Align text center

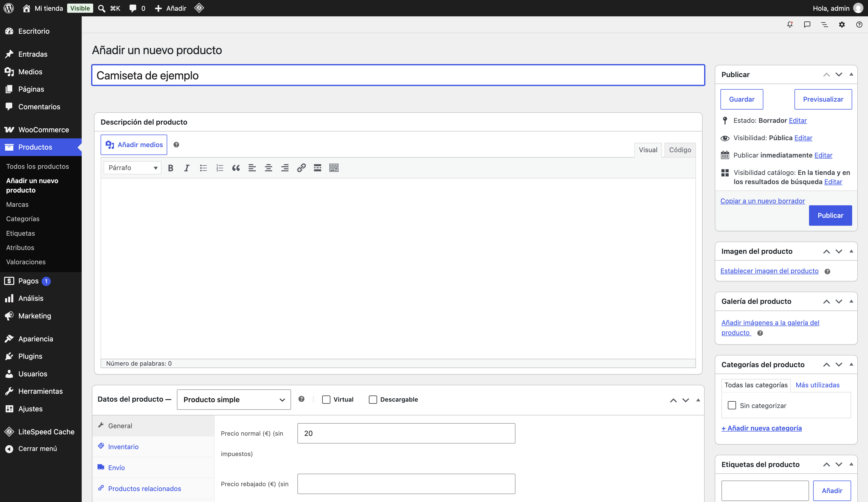point(268,168)
